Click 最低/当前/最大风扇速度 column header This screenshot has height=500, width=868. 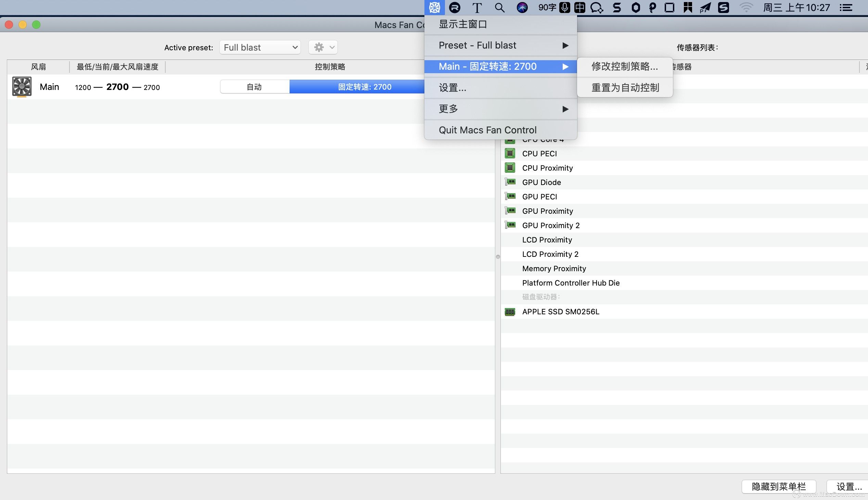pos(117,67)
